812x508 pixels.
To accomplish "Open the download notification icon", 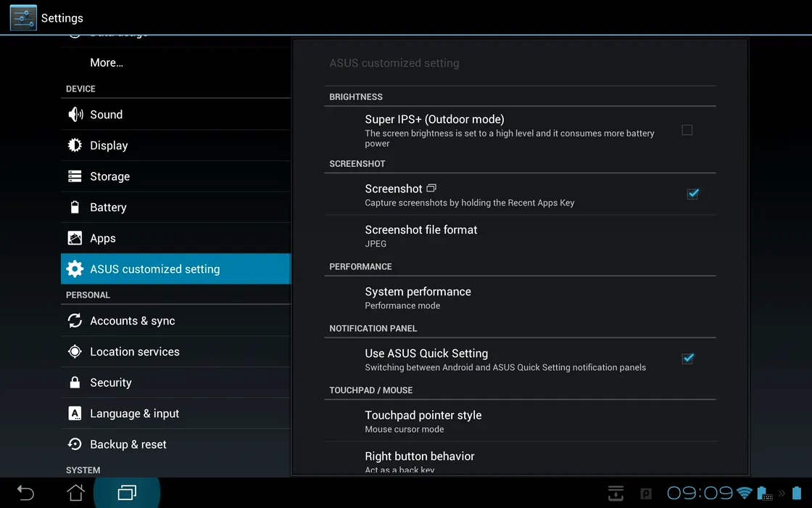I will [x=616, y=493].
